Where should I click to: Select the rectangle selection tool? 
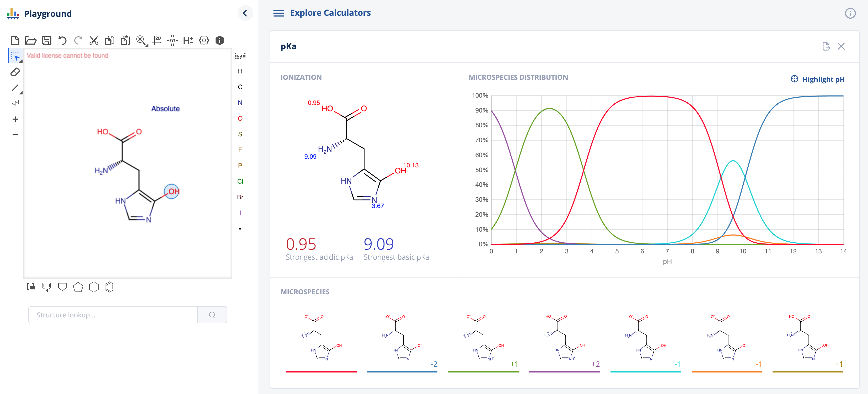point(15,56)
